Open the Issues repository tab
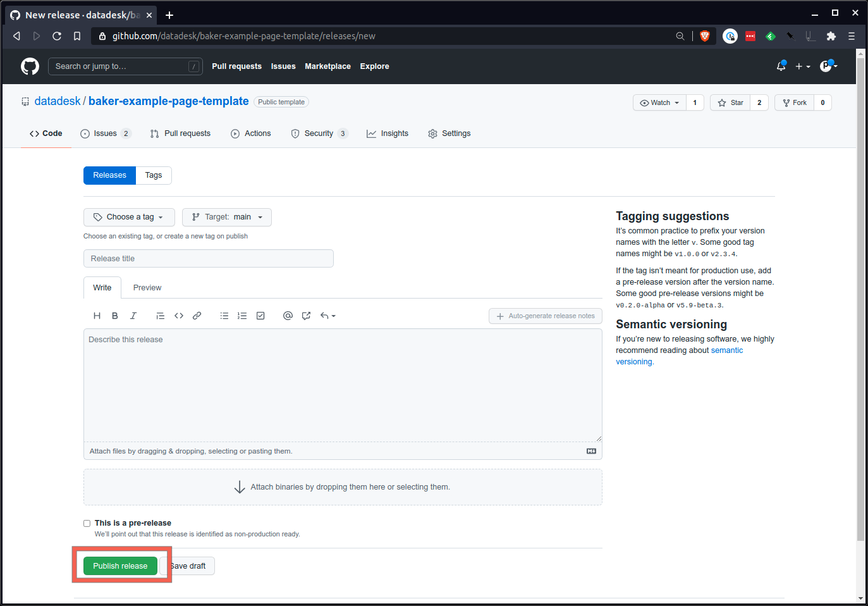The width and height of the screenshot is (868, 606). pos(106,133)
